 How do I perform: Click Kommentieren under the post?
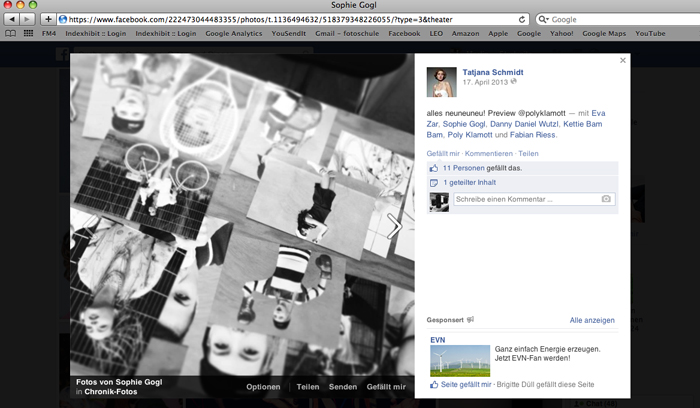[489, 154]
